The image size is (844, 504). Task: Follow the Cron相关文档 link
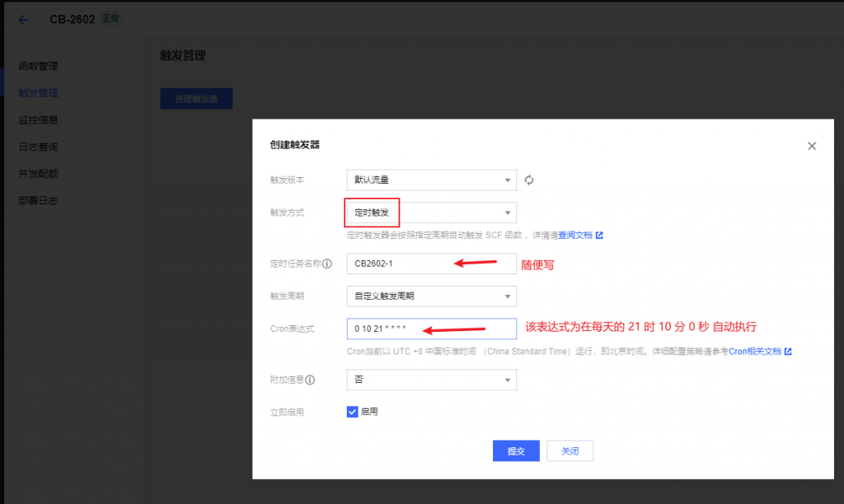[x=755, y=352]
